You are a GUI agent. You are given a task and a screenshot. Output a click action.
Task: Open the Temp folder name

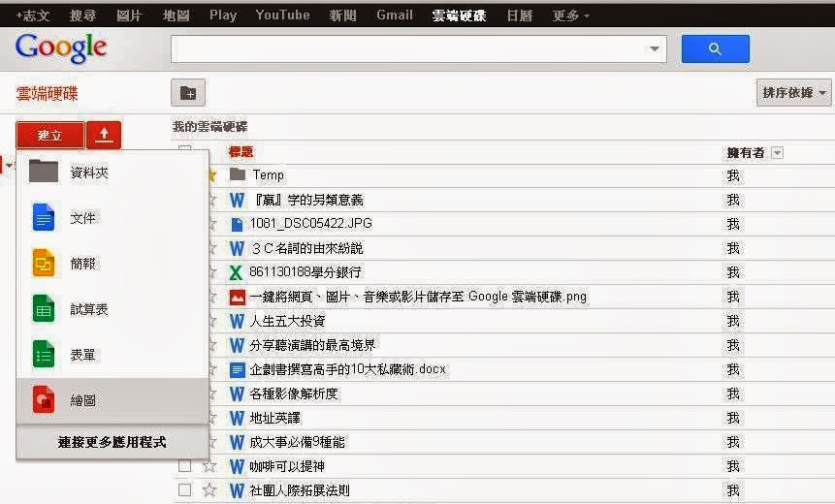tap(268, 175)
